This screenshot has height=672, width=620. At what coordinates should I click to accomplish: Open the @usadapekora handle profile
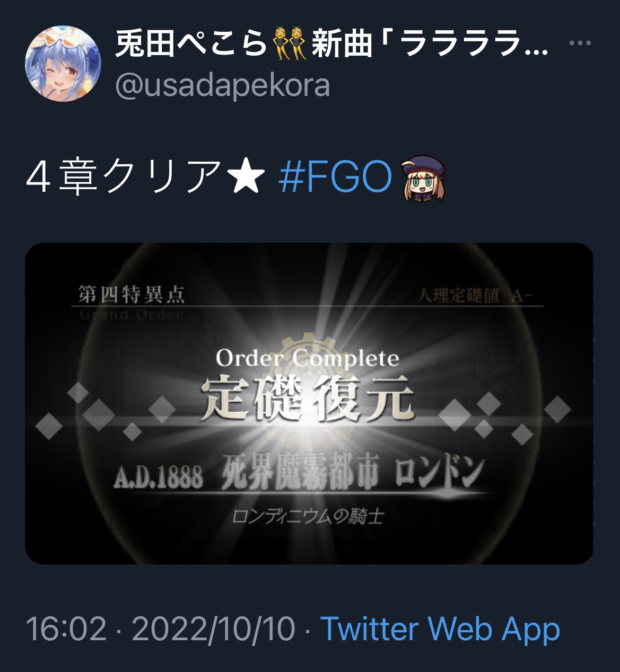point(223,86)
